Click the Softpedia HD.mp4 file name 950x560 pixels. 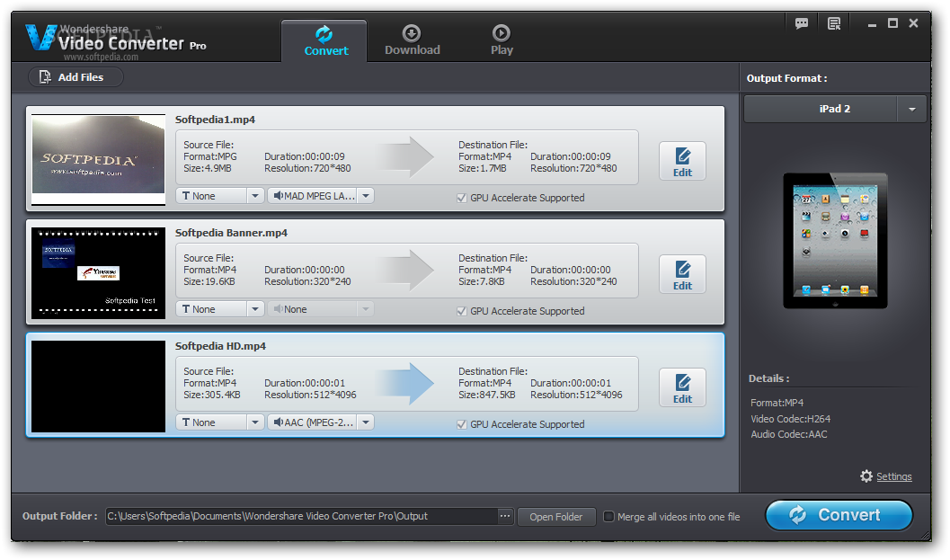point(220,346)
